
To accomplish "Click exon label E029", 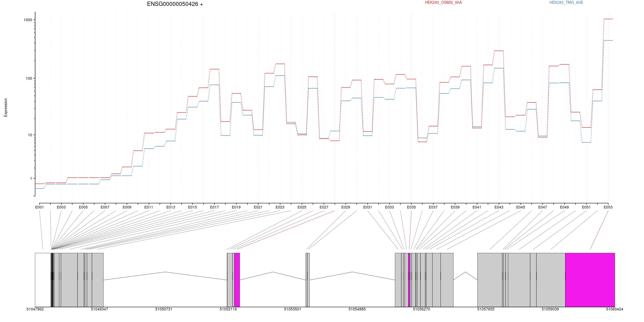I will tap(346, 207).
